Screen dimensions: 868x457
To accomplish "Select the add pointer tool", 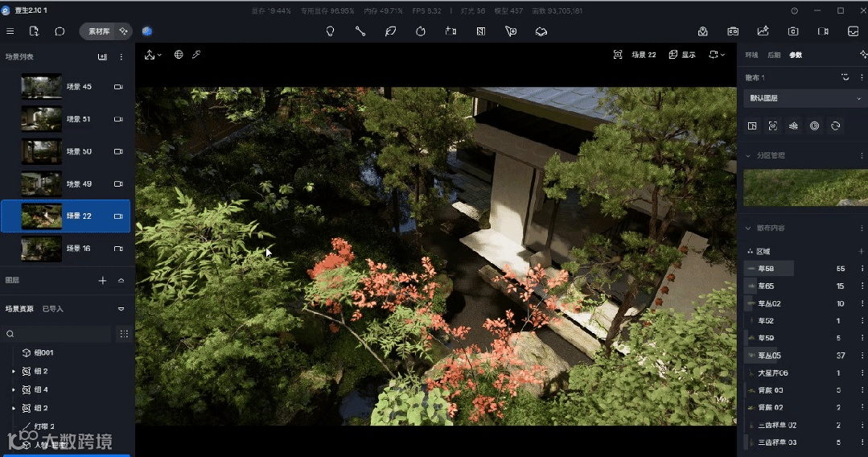I will point(511,31).
